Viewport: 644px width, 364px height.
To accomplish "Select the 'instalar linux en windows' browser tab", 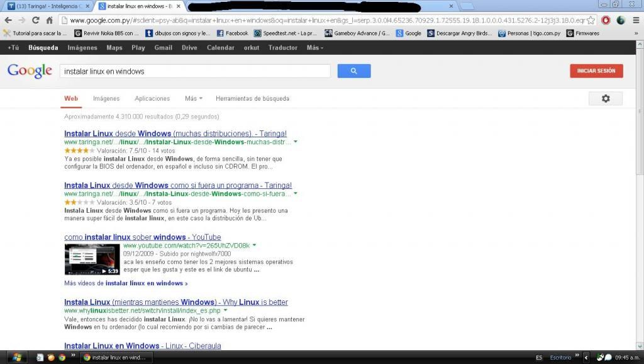I will [139, 6].
